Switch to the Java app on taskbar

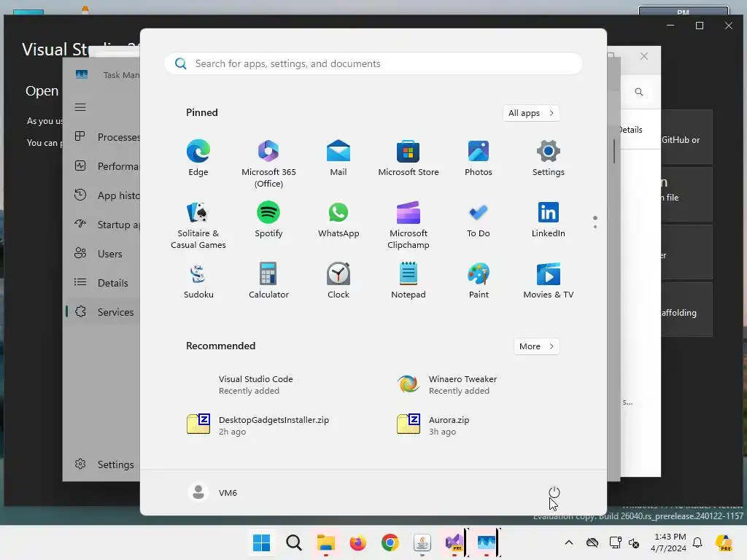click(422, 542)
